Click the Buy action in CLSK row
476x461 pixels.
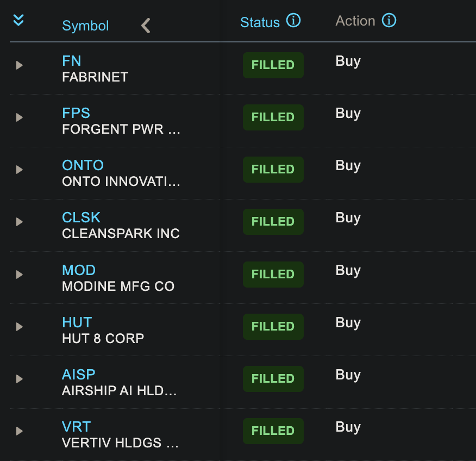pyautogui.click(x=348, y=219)
